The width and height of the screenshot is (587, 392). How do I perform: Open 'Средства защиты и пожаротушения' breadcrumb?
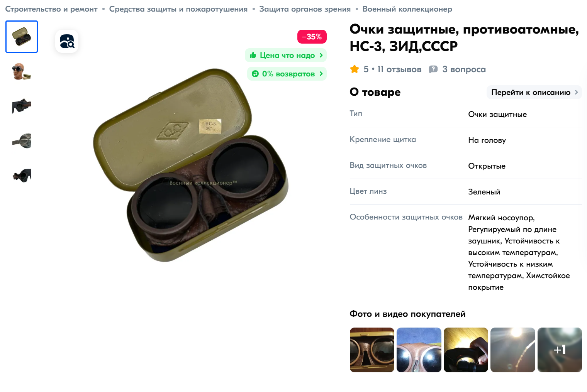(178, 9)
